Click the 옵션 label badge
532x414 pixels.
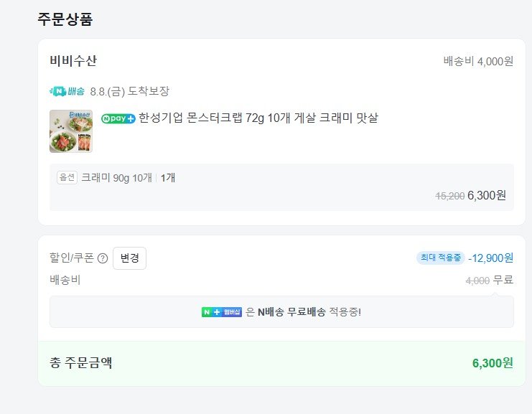point(67,178)
